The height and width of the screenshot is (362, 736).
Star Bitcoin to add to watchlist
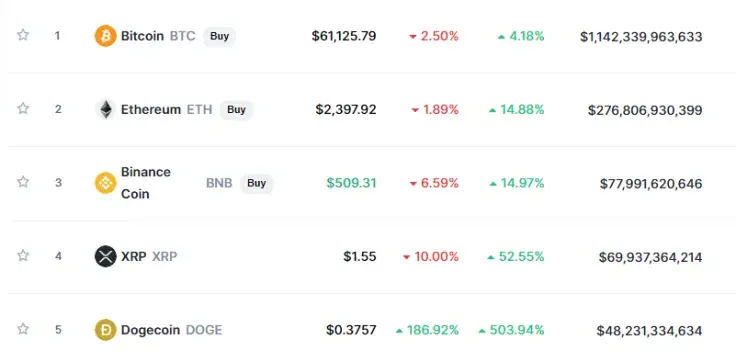point(23,35)
